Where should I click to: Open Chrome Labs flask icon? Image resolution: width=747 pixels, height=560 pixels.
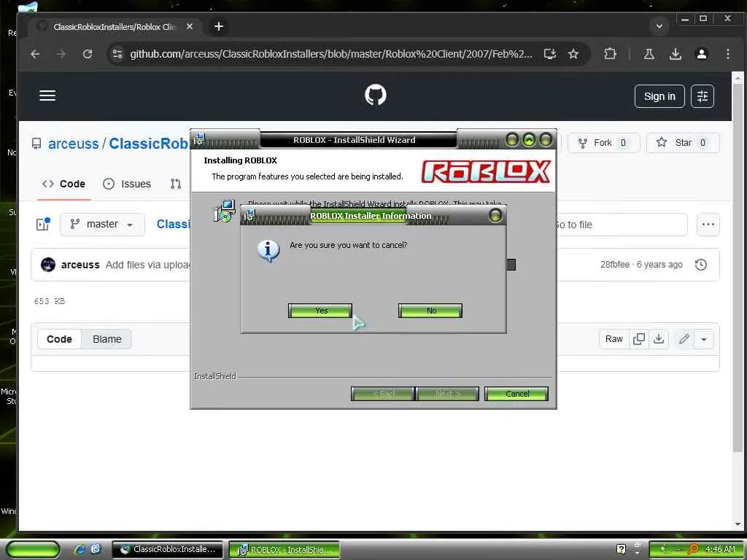pyautogui.click(x=649, y=54)
